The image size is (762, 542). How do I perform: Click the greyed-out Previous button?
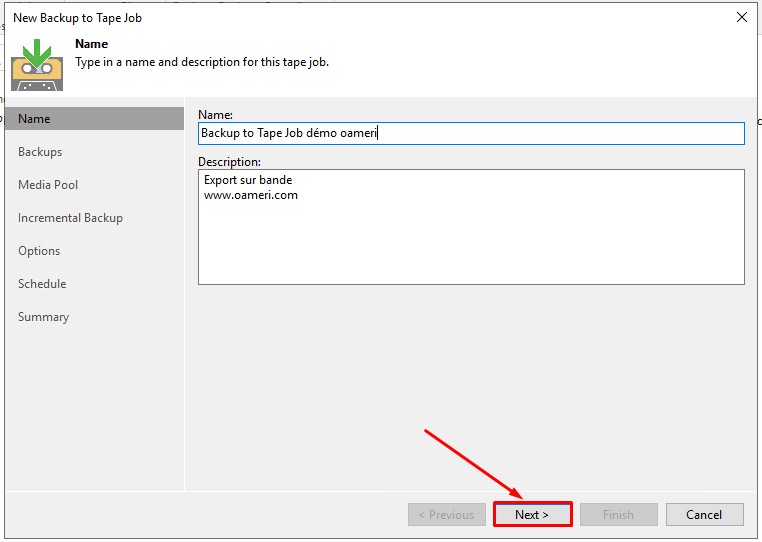[x=446, y=515]
